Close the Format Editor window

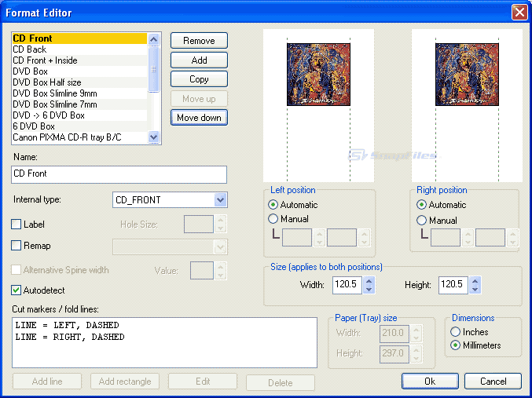click(x=519, y=13)
